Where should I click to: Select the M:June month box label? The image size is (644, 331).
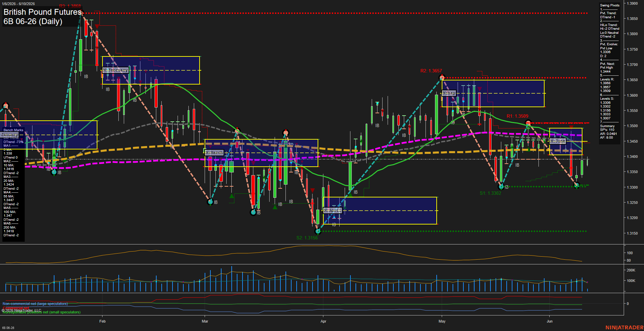(x=558, y=141)
